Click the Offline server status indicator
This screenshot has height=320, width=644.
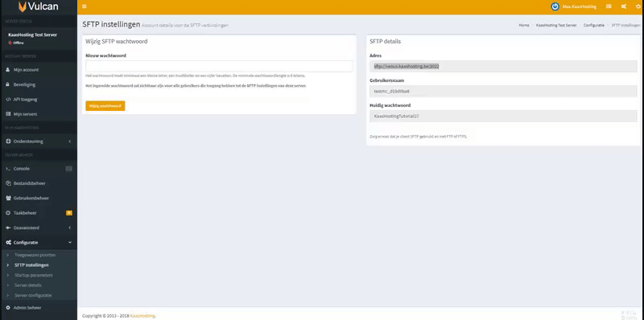point(16,43)
